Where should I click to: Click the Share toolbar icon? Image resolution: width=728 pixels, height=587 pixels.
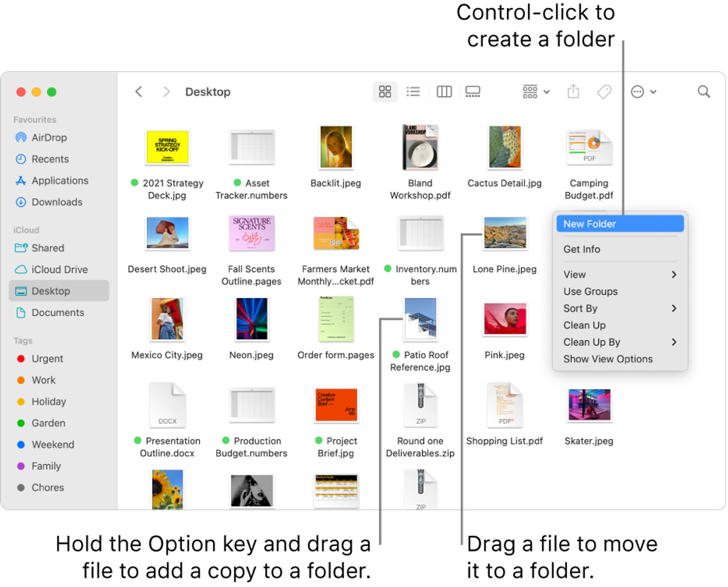(x=573, y=92)
